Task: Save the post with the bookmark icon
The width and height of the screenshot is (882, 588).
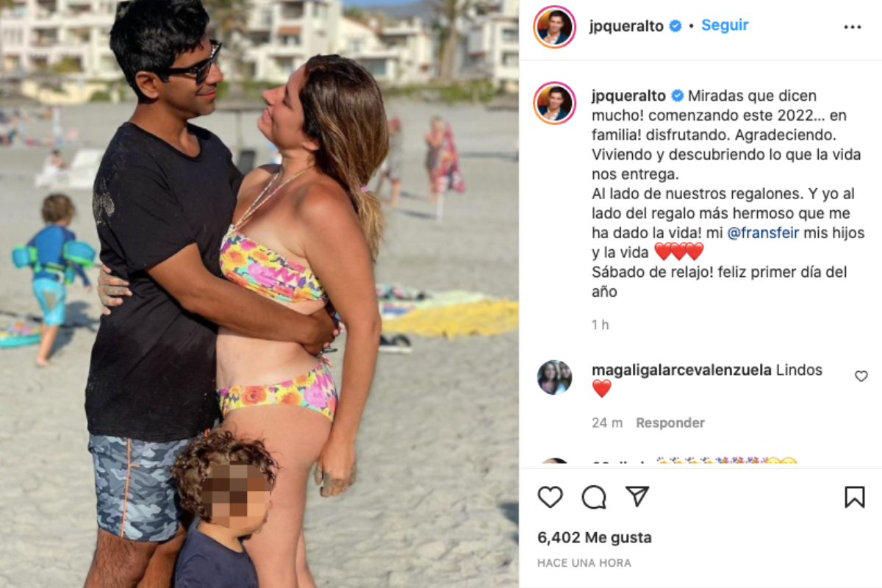Action: click(x=854, y=498)
